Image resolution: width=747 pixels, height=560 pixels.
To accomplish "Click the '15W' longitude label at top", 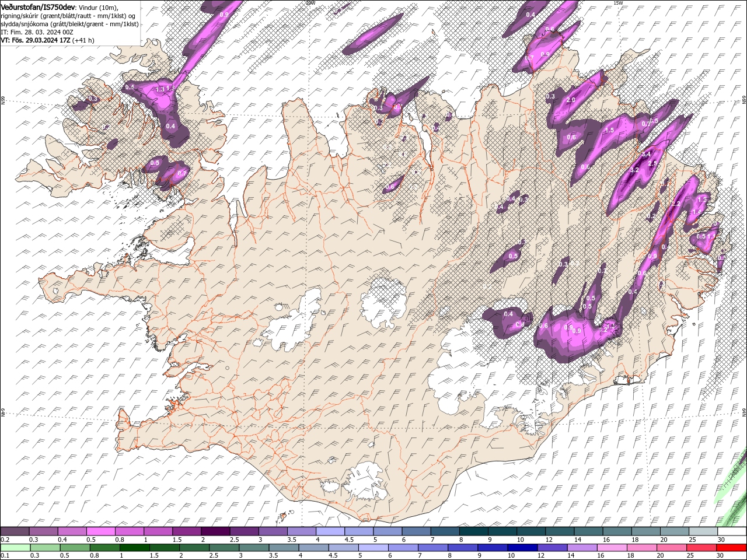I will pyautogui.click(x=618, y=3).
